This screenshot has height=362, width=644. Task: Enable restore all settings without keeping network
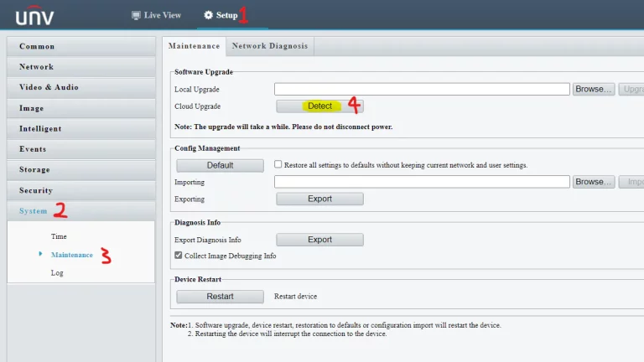[278, 164]
